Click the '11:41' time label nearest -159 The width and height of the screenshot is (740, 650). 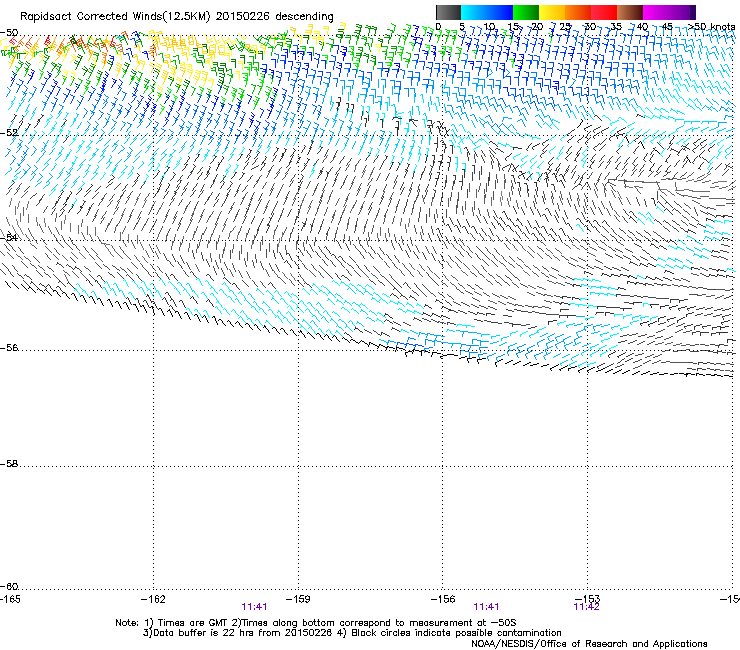point(254,607)
